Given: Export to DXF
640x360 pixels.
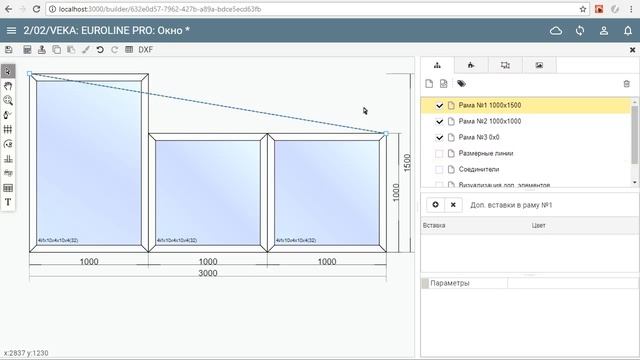Looking at the screenshot, I should click(x=145, y=50).
